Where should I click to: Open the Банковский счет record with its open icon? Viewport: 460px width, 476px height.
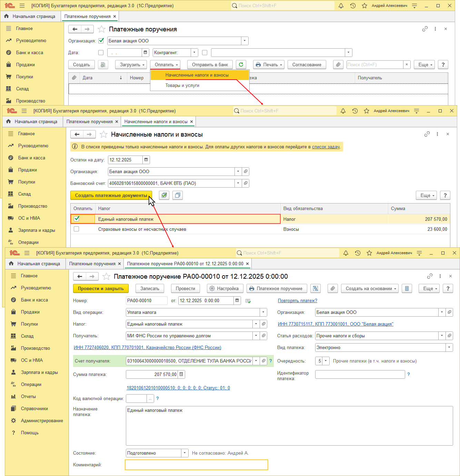pos(246,183)
